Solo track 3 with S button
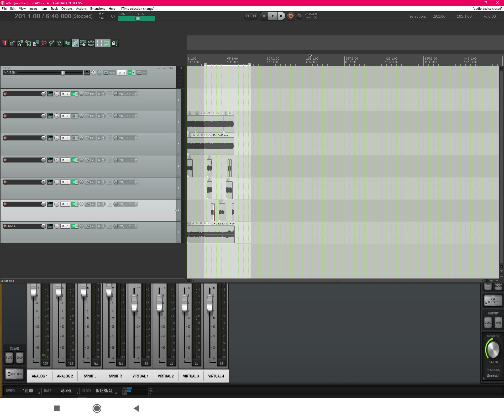The width and height of the screenshot is (504, 420). [67, 138]
